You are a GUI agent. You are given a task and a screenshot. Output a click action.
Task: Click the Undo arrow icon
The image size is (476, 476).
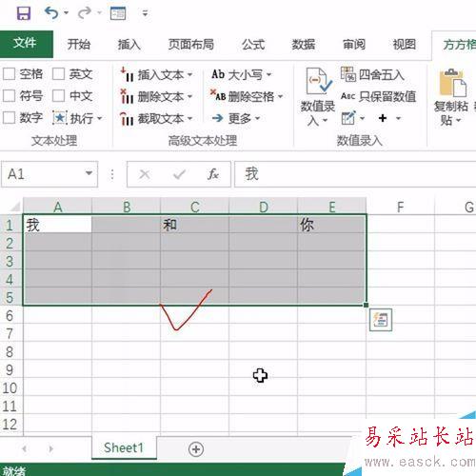51,13
